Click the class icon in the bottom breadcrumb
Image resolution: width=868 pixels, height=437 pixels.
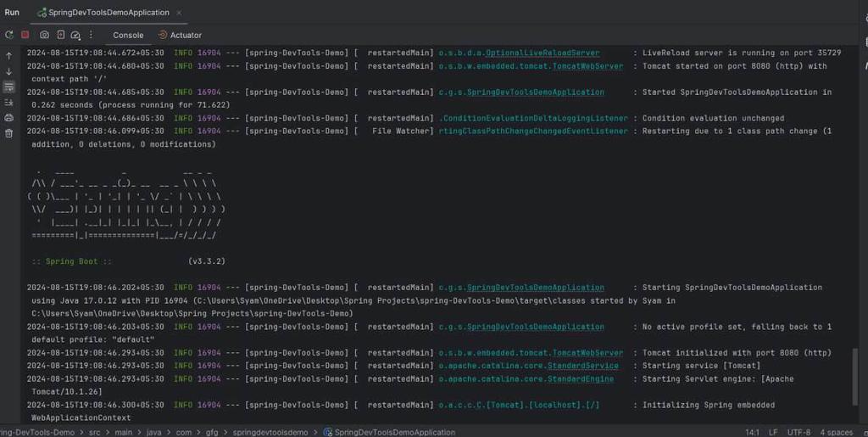tap(328, 432)
